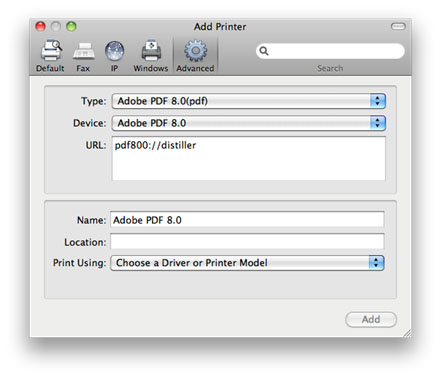The width and height of the screenshot is (441, 378).
Task: Open the Type dropdown Adobe PDF 8.0(pdf)
Action: 249,101
